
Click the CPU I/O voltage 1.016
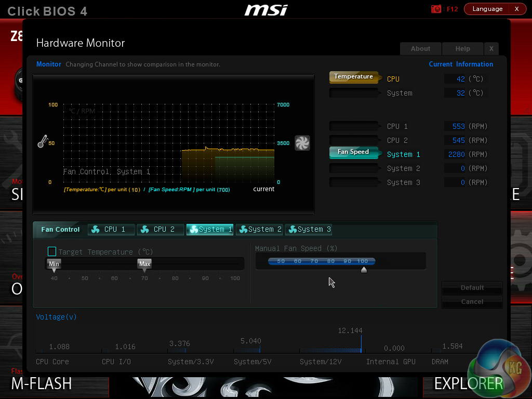(x=125, y=347)
